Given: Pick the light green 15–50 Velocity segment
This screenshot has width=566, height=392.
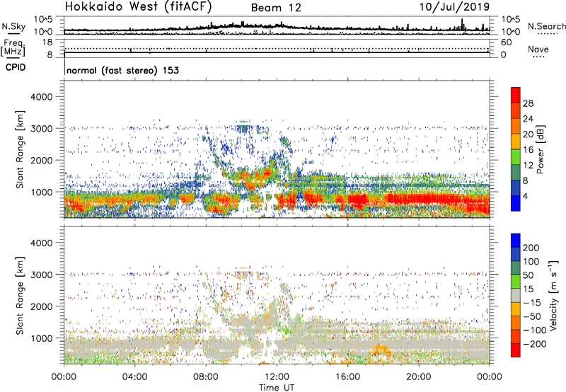Looking at the screenshot, I should pyautogui.click(x=516, y=282).
